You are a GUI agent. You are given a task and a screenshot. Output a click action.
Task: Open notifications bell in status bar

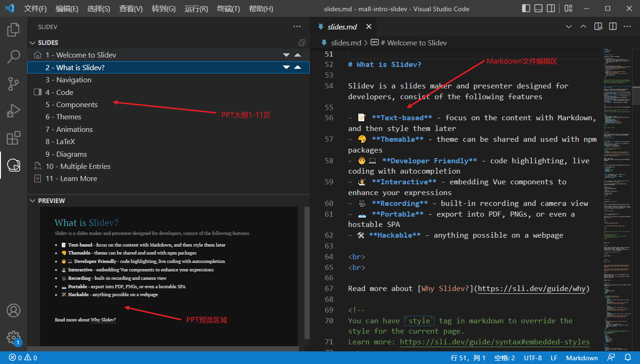(x=627, y=358)
